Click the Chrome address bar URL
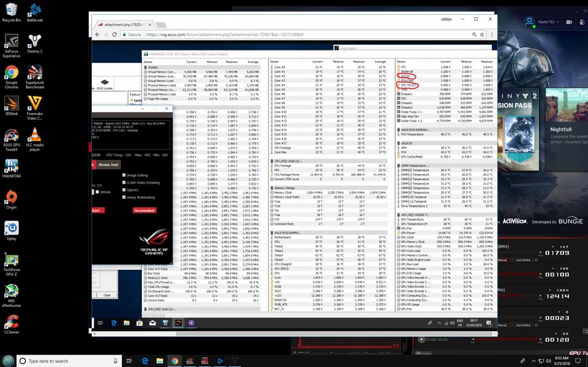Viewport: 588px width, 367px height. [225, 35]
